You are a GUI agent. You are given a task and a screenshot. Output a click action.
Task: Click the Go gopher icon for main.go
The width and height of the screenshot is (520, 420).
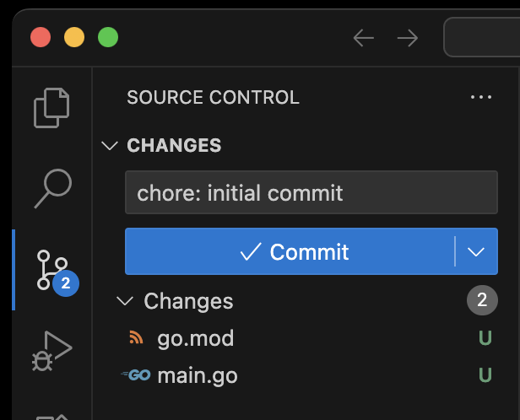click(136, 375)
